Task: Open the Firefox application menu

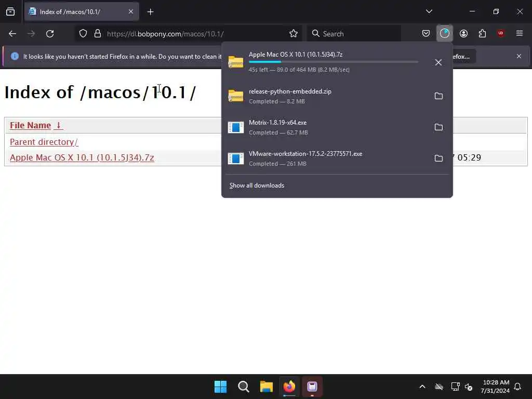Action: [x=520, y=33]
